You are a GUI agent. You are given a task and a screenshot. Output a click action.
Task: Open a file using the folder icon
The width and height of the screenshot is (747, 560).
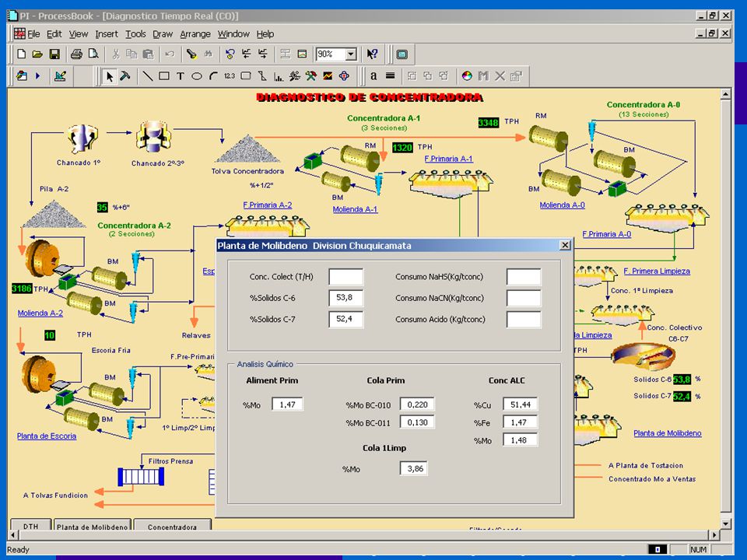click(37, 54)
